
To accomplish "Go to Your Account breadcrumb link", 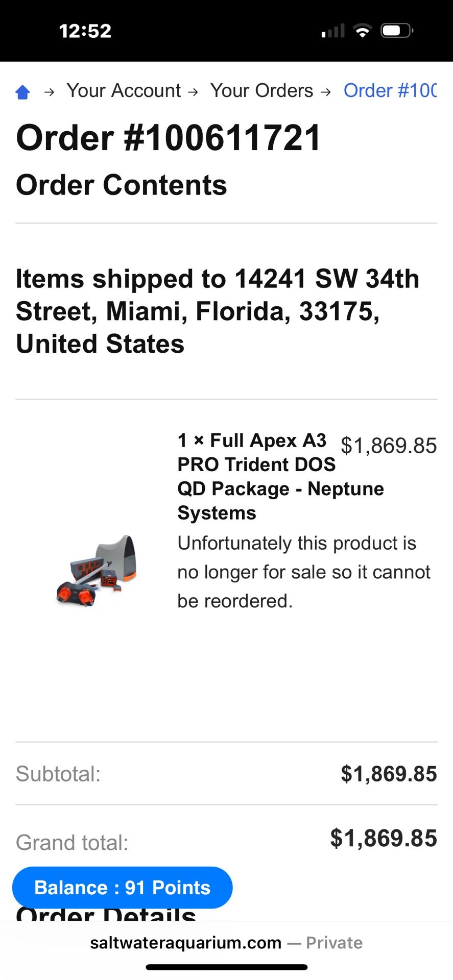I will tap(124, 91).
